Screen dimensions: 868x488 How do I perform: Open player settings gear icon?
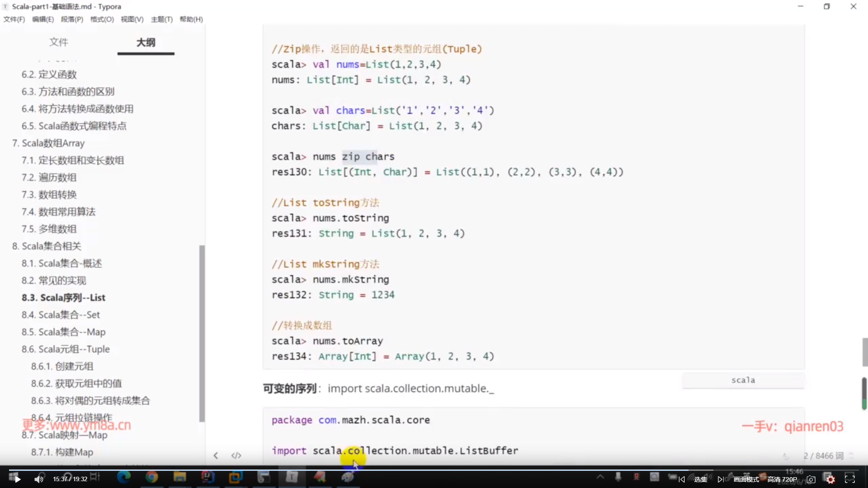tap(830, 479)
